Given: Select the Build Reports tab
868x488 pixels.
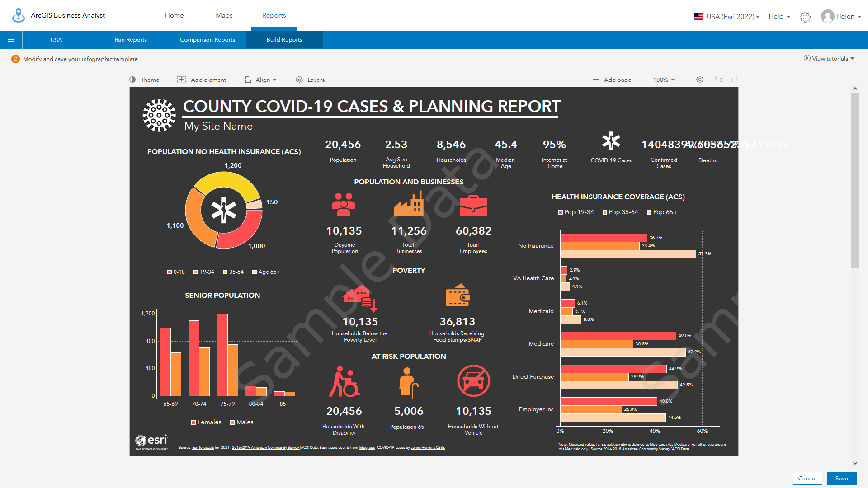Looking at the screenshot, I should click(x=284, y=40).
